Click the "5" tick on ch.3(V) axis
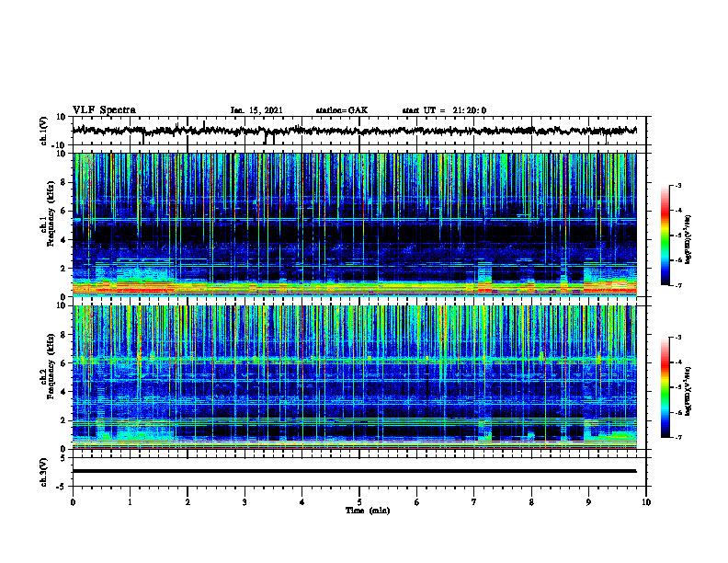728x563 pixels. tap(63, 458)
